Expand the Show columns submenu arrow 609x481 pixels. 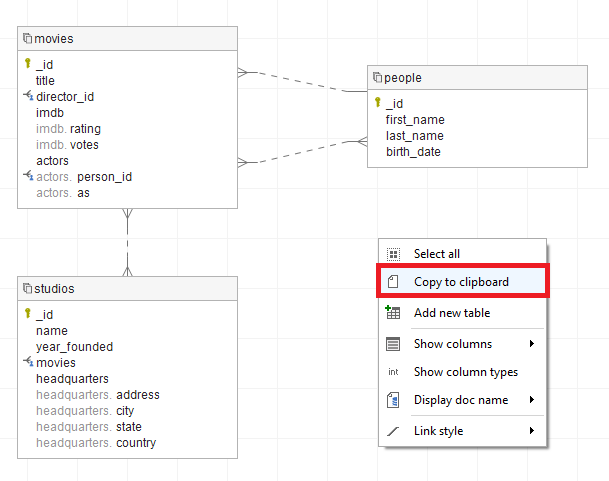(x=532, y=344)
